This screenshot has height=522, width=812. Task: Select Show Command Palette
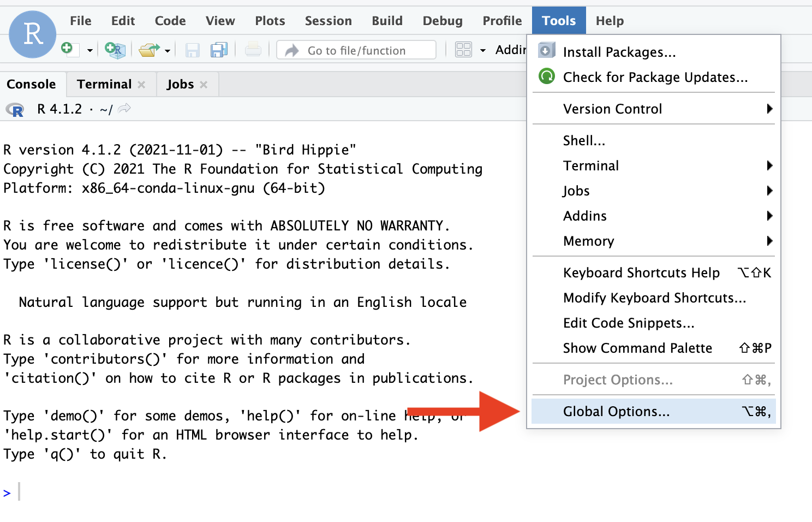[654, 348]
